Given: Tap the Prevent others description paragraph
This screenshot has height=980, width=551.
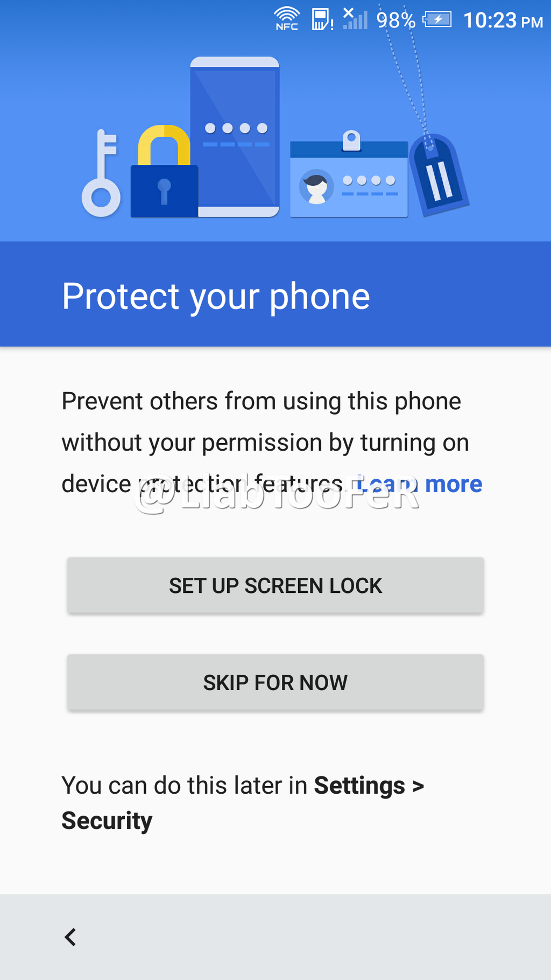Looking at the screenshot, I should [x=272, y=443].
